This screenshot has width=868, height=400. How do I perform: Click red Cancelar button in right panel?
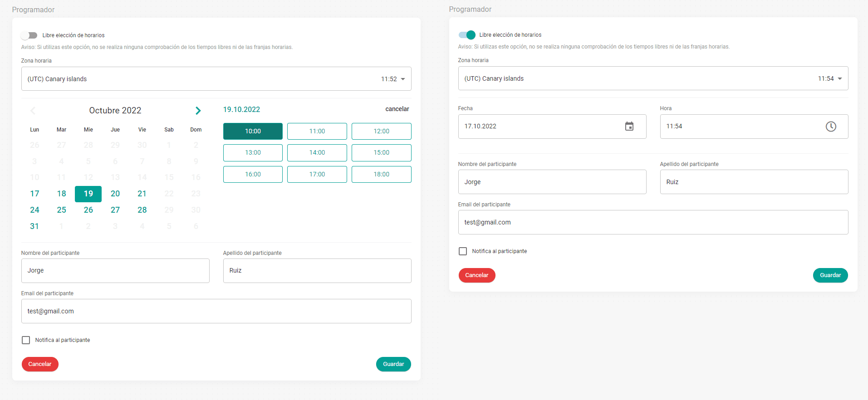click(x=477, y=275)
